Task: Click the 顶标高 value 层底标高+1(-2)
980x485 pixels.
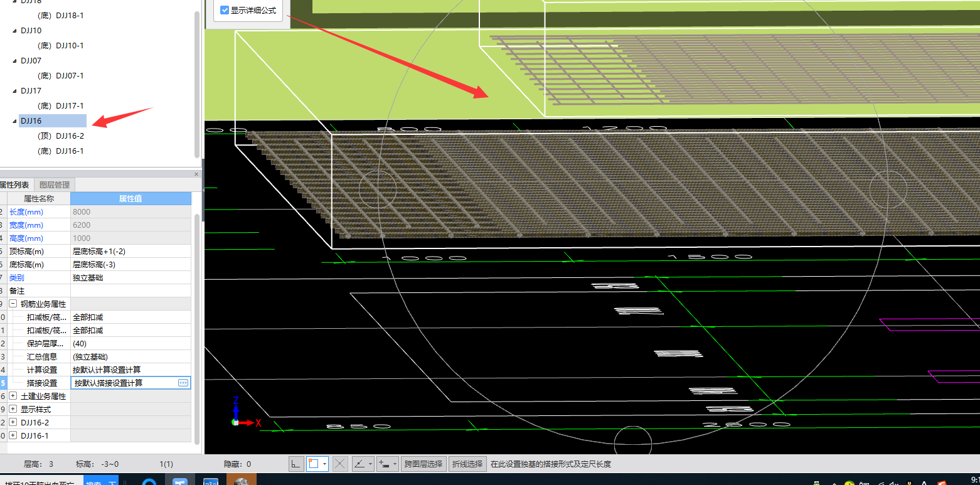Action: click(130, 251)
